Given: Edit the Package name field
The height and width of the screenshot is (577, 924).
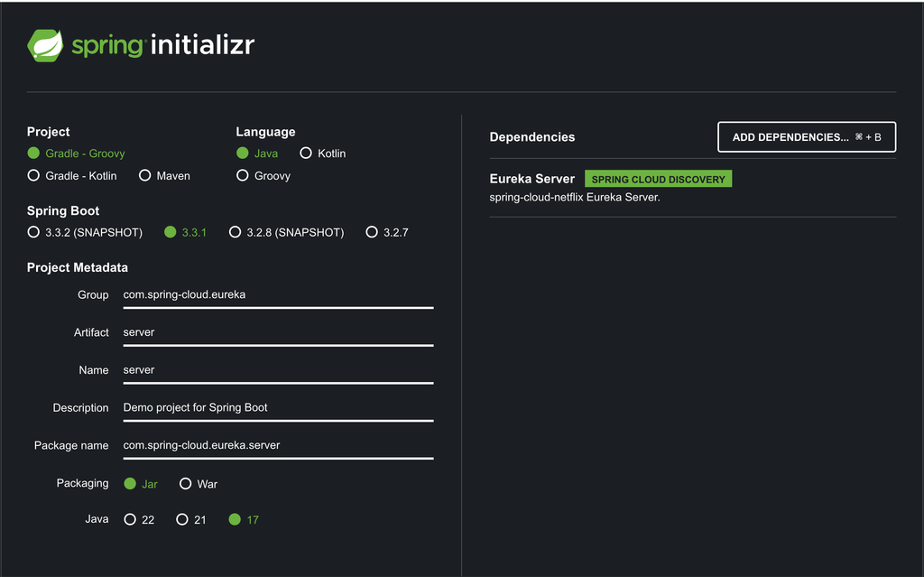Looking at the screenshot, I should (x=278, y=446).
